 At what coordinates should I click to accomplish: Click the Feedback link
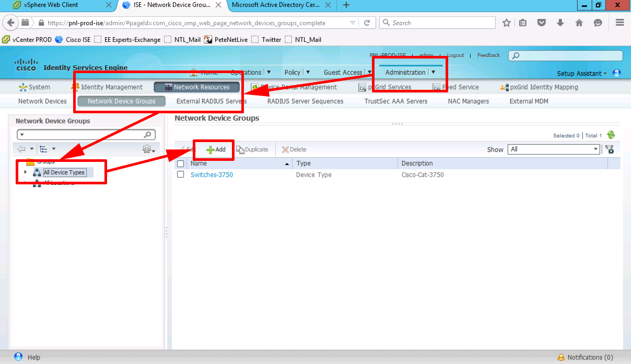coord(488,55)
